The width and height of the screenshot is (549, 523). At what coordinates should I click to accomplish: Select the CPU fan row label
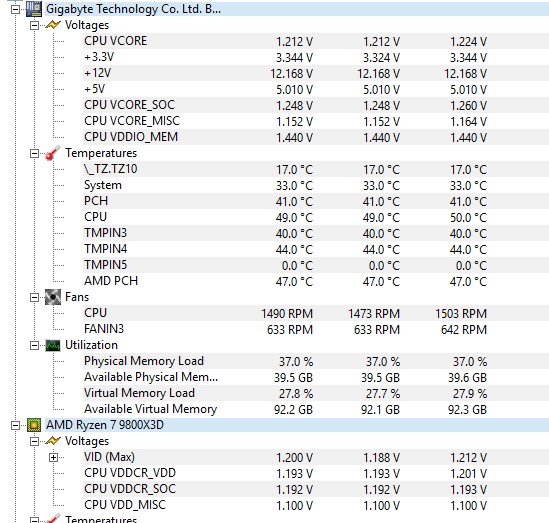pos(95,313)
